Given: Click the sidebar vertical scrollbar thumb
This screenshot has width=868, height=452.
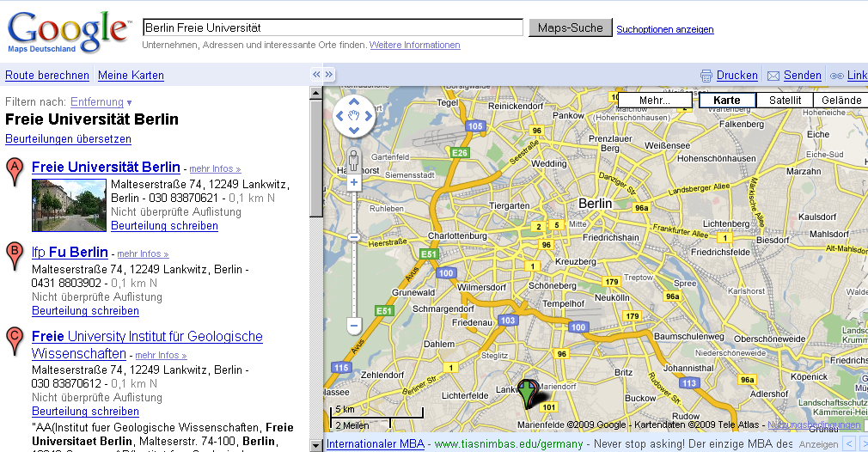Looking at the screenshot, I should point(315,159).
